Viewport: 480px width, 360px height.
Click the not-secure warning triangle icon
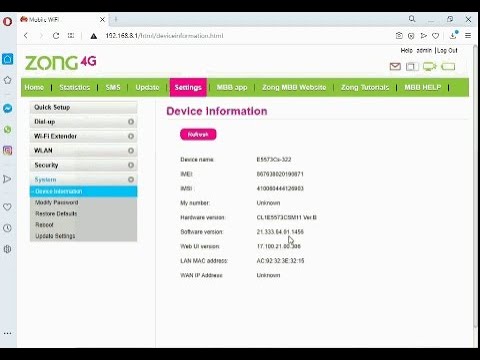pyautogui.click(x=94, y=36)
